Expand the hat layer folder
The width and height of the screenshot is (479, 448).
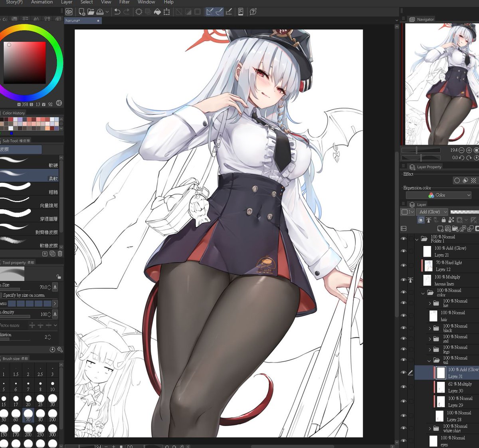click(x=430, y=303)
